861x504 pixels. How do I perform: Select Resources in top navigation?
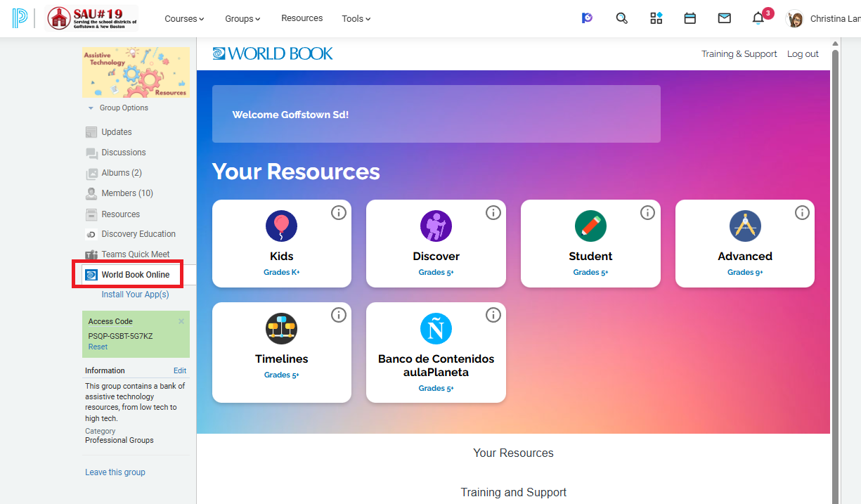click(x=302, y=18)
